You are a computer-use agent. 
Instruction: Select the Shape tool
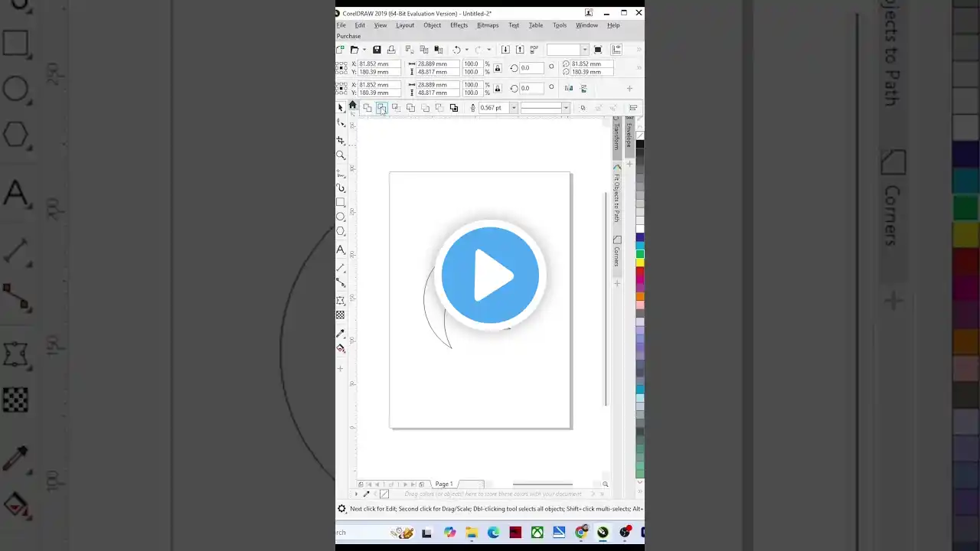341,123
